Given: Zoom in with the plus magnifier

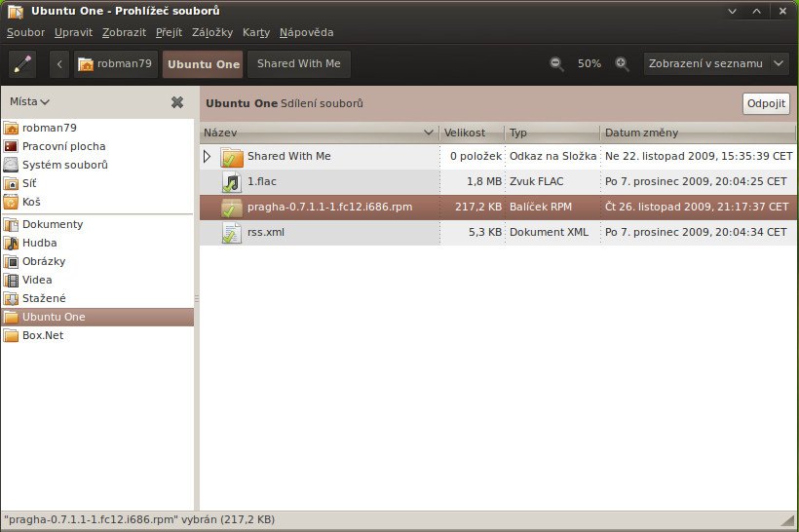Looking at the screenshot, I should tap(622, 63).
